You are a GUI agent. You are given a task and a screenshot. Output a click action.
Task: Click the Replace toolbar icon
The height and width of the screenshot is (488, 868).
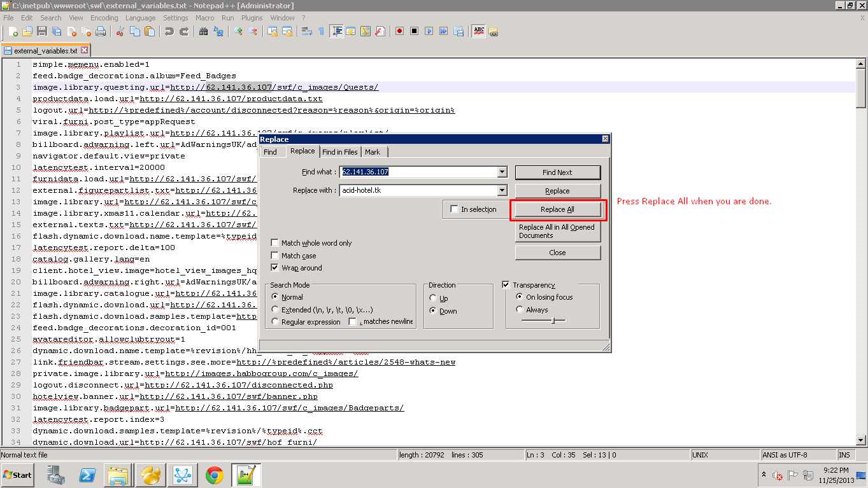pos(218,31)
